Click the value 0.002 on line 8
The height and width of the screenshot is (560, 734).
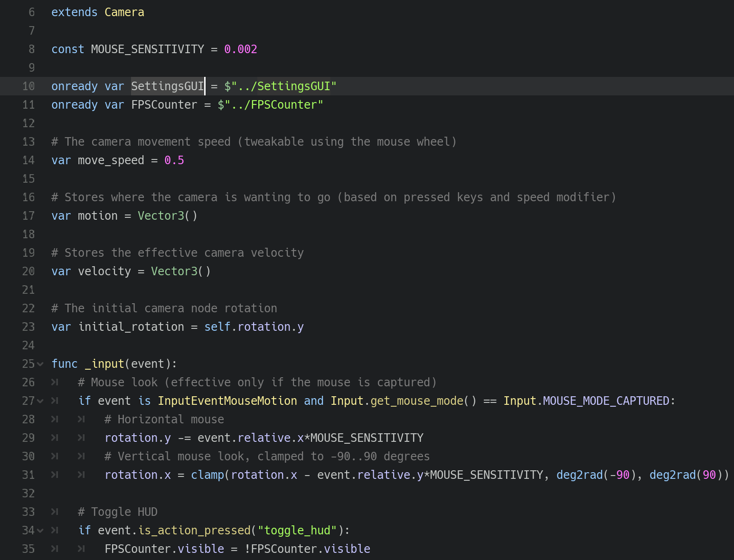241,49
